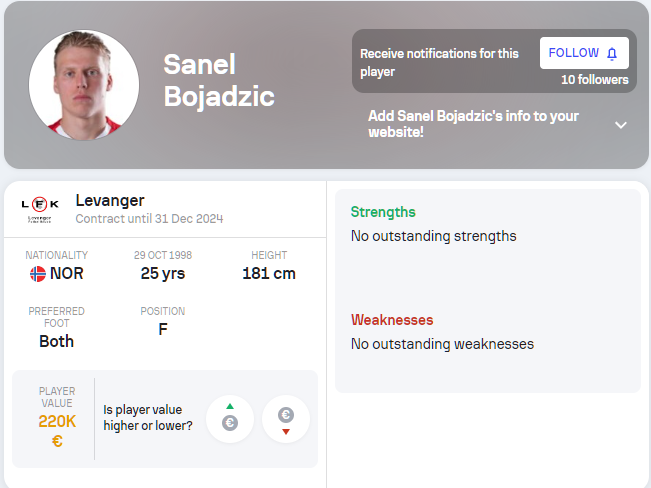Click the Receive notifications for this player text
This screenshot has height=488, width=651.
click(439, 62)
